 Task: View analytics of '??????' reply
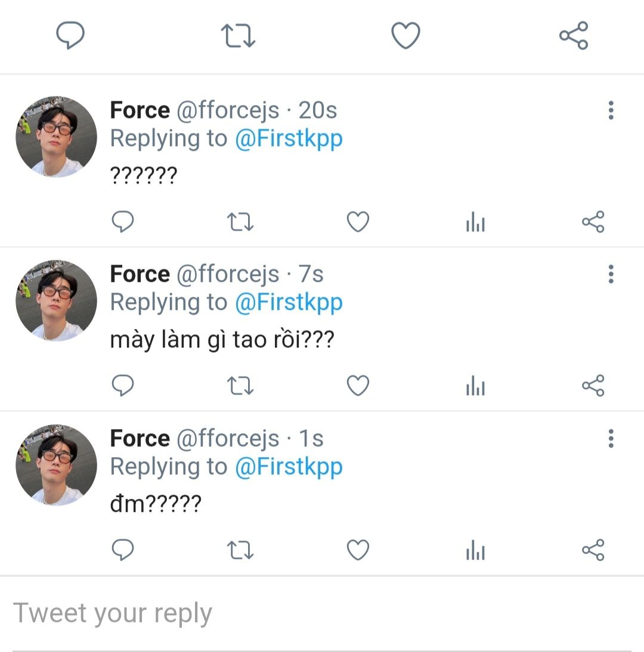click(475, 222)
